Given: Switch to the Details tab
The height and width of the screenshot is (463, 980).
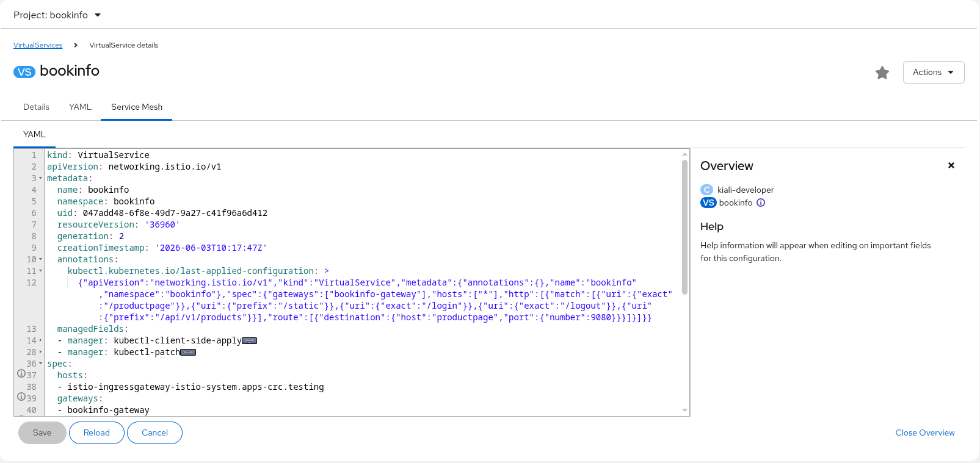Looking at the screenshot, I should click(x=36, y=107).
